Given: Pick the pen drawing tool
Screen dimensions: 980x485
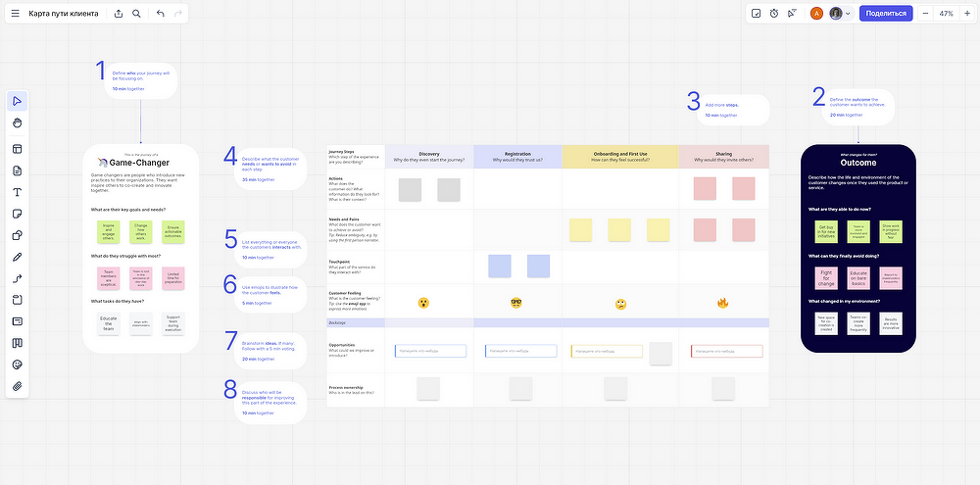Looking at the screenshot, I should (x=17, y=257).
